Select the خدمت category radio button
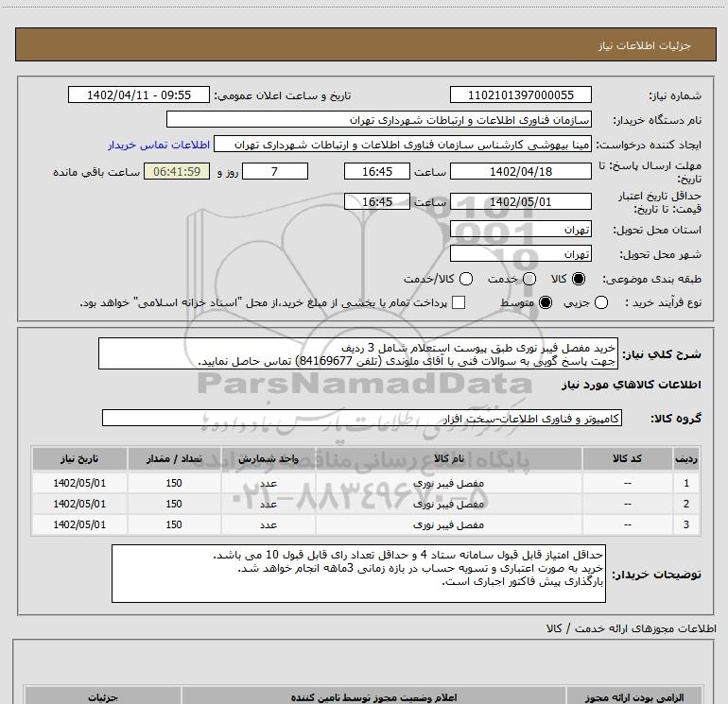The width and height of the screenshot is (728, 704). point(529,279)
